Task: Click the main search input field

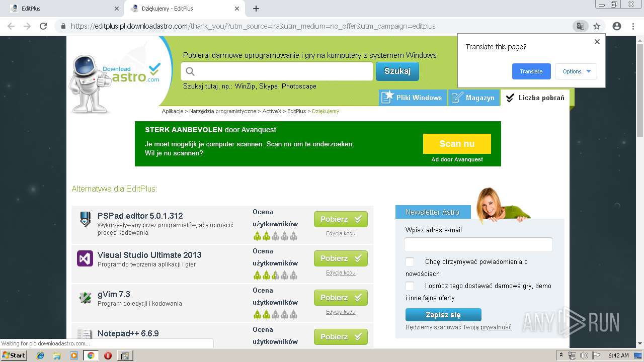Action: click(x=277, y=71)
